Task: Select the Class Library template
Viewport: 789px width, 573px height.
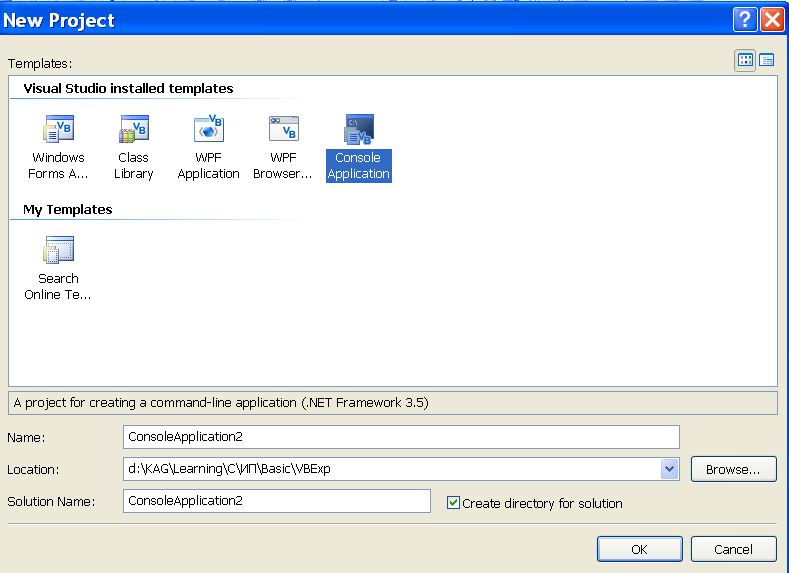Action: [133, 147]
